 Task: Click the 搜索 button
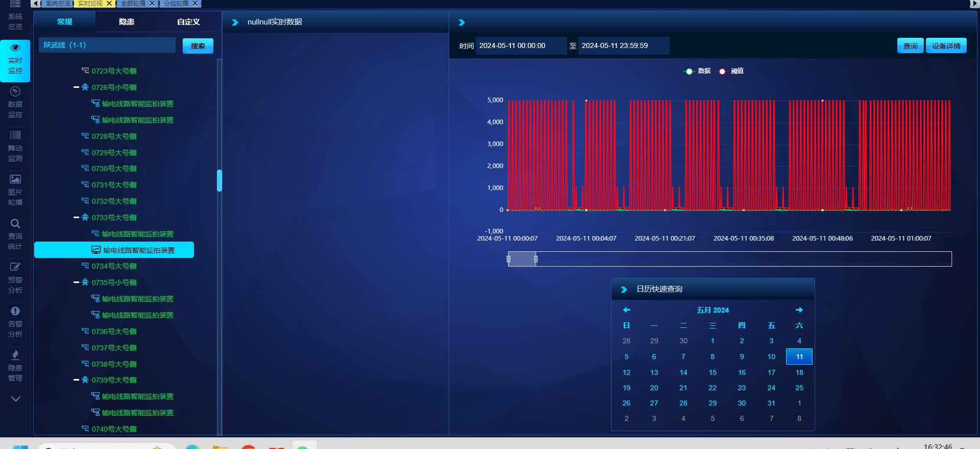tap(198, 46)
